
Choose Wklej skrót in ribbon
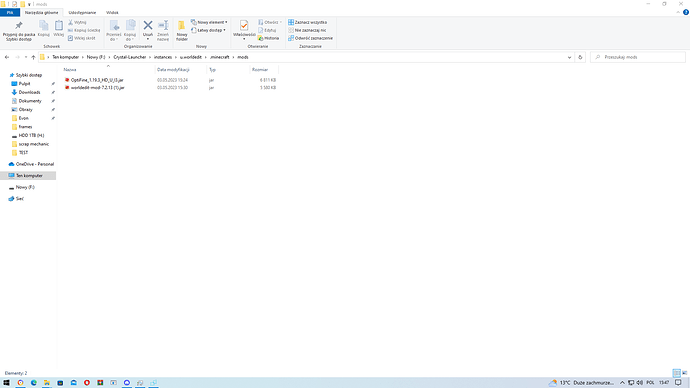click(x=82, y=38)
